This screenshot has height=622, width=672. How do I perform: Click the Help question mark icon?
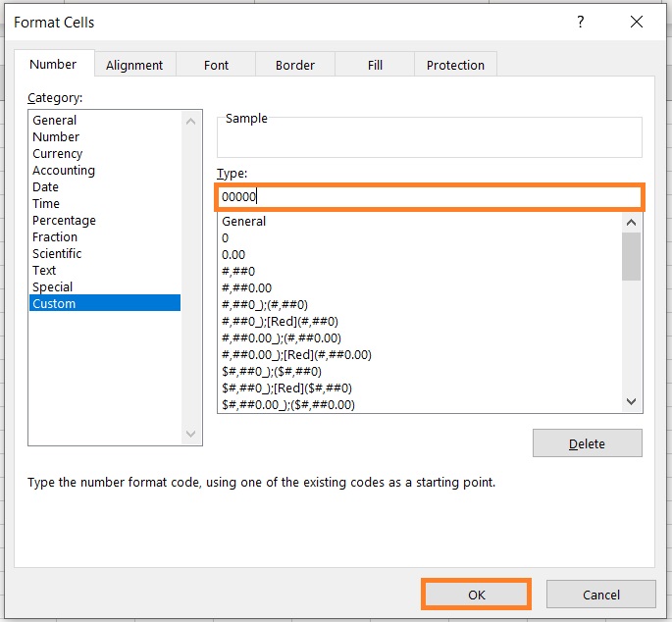581,22
